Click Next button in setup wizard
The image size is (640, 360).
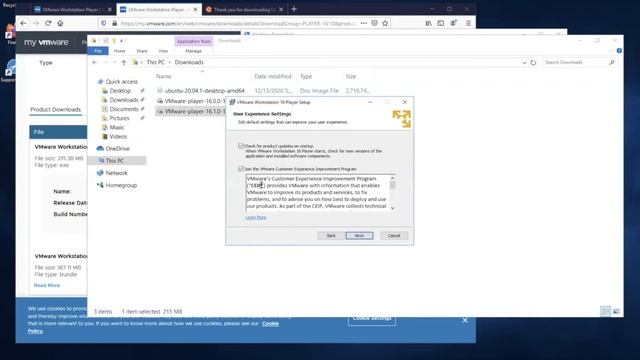coord(359,236)
